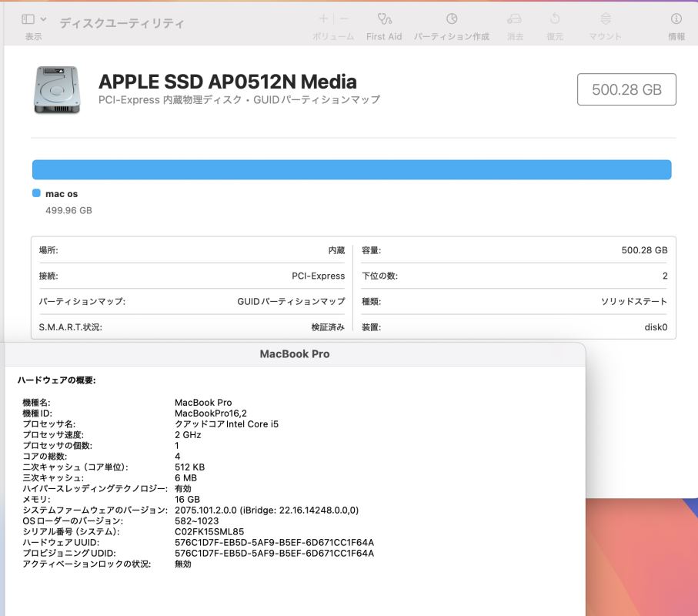
Task: Click the S.M.A.R.T. status row
Action: click(192, 327)
